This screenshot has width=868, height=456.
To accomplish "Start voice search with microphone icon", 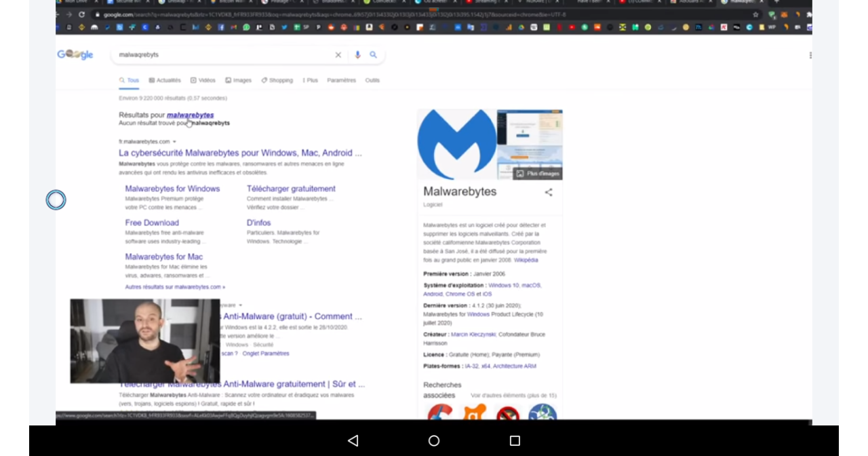I will point(357,55).
